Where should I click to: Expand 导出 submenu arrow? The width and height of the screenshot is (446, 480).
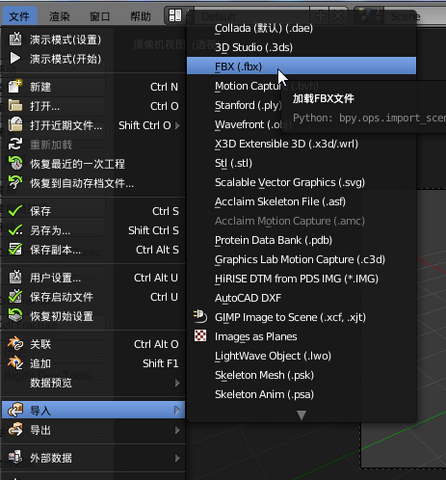coord(177,430)
